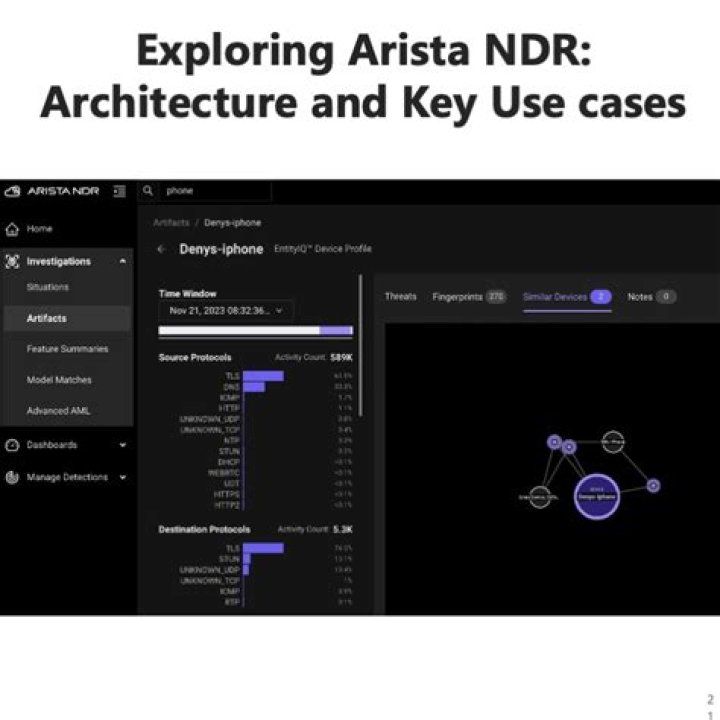720x720 pixels.
Task: Collapse the Investigations section chevron
Action: pos(123,261)
